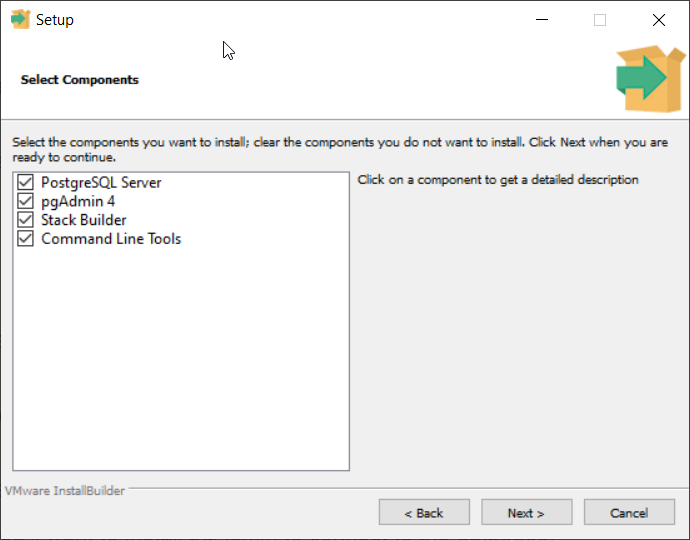Screen dimensions: 690x540
Task: Disable the Stack Builder checkbox
Action: click(26, 220)
